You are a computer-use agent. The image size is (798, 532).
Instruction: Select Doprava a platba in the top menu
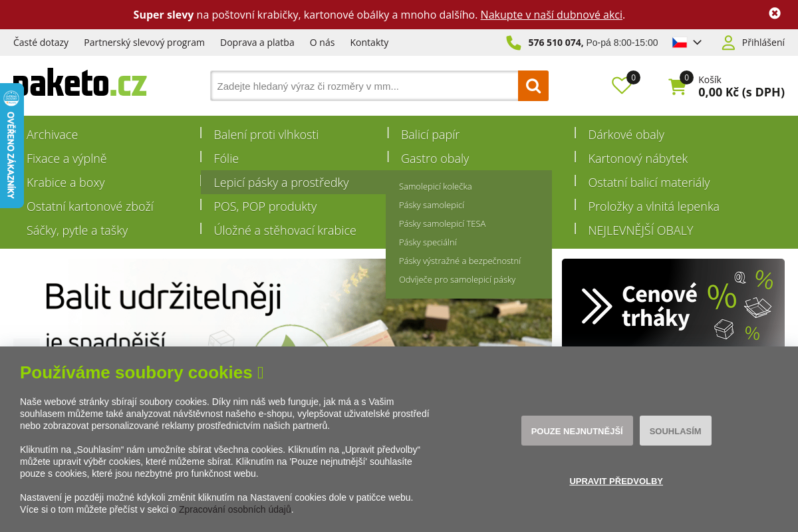coord(257,42)
